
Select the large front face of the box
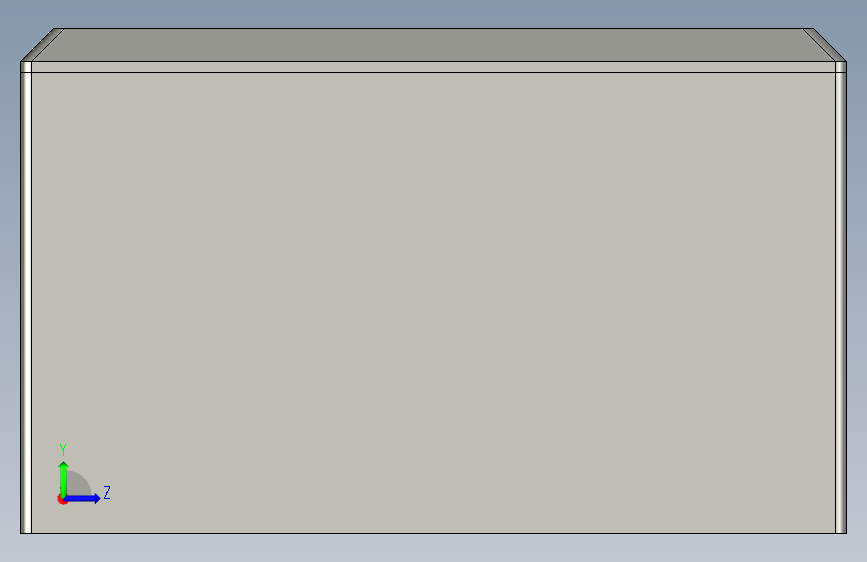(433, 303)
